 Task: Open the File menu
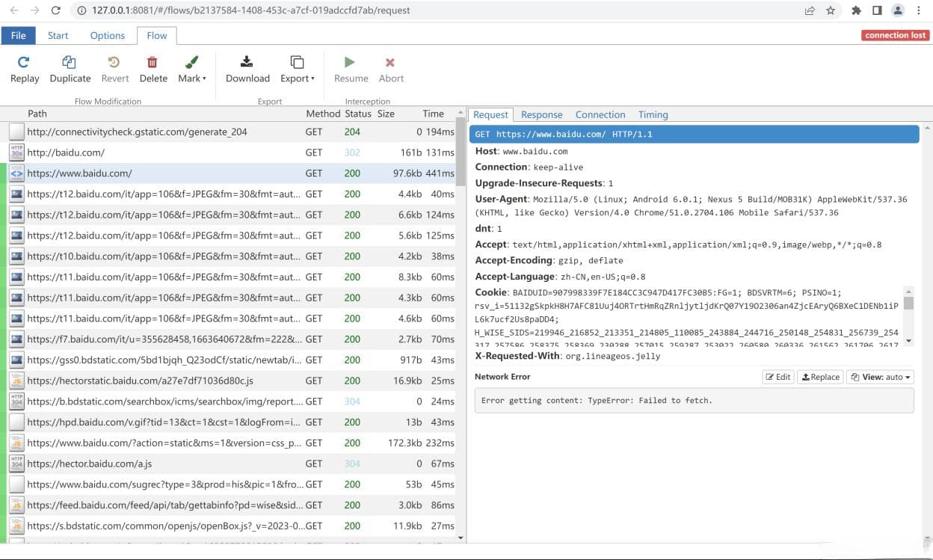[18, 35]
